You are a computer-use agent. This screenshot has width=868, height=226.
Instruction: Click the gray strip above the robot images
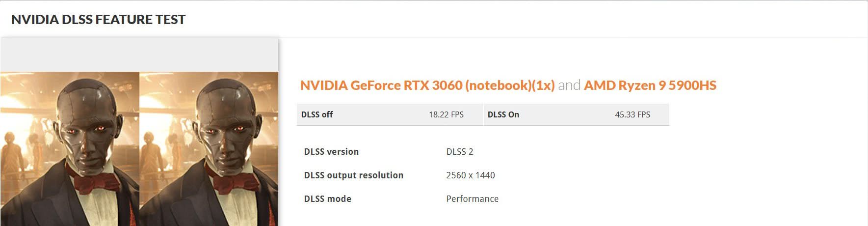pos(139,55)
